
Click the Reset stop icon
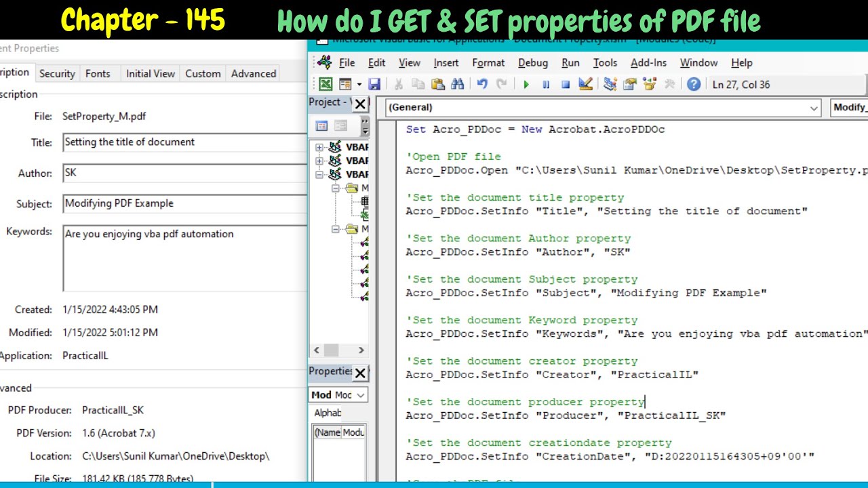[566, 84]
